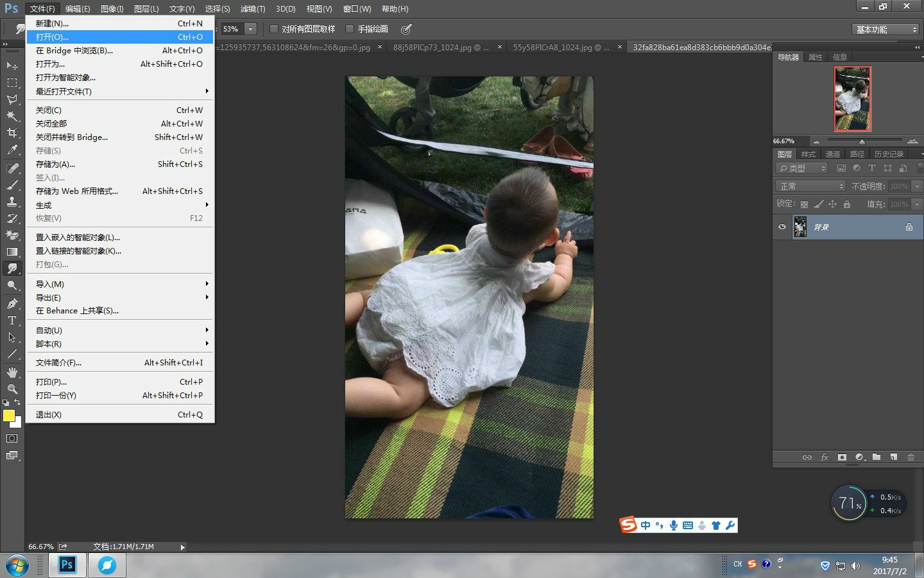Select the Pen tool
Screen dimensions: 924x578
click(x=12, y=303)
